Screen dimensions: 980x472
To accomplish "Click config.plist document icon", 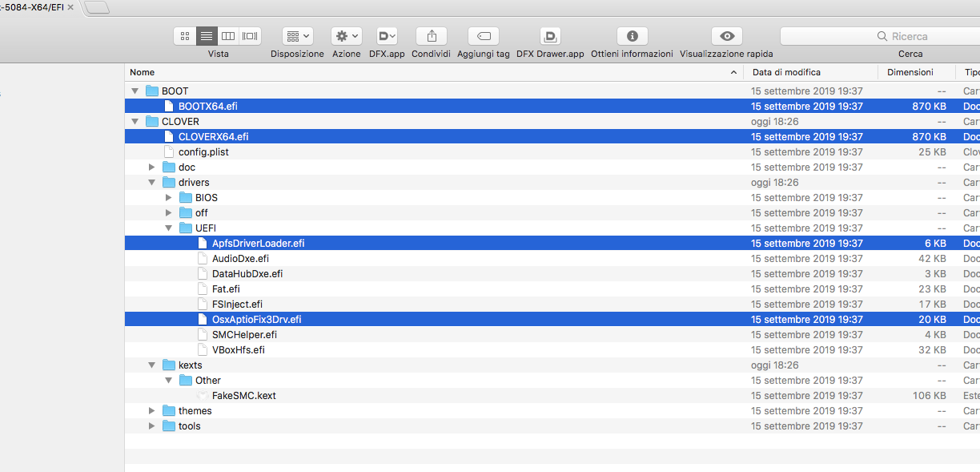I will click(169, 152).
